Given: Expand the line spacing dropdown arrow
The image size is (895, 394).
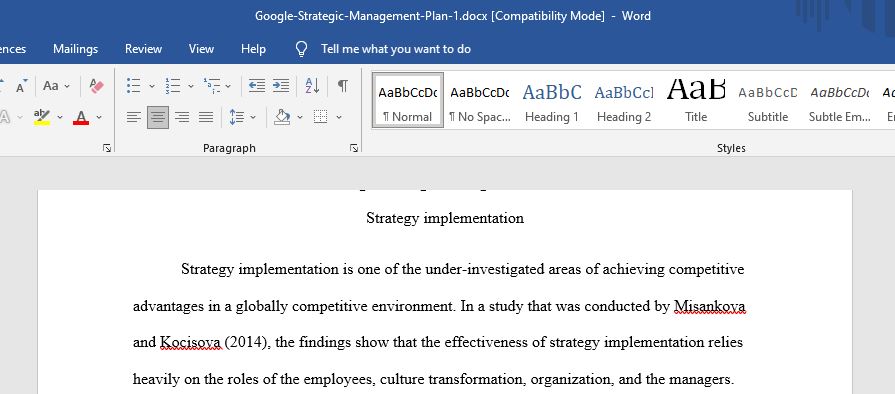Looking at the screenshot, I should click(253, 118).
